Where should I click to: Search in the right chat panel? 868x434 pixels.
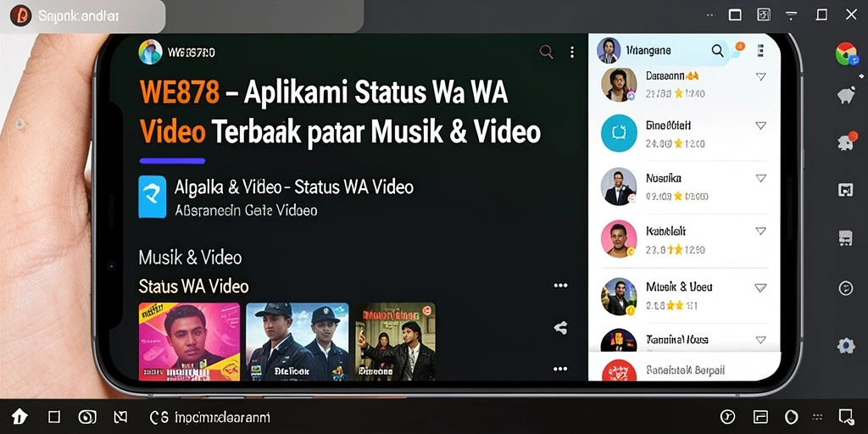click(717, 51)
